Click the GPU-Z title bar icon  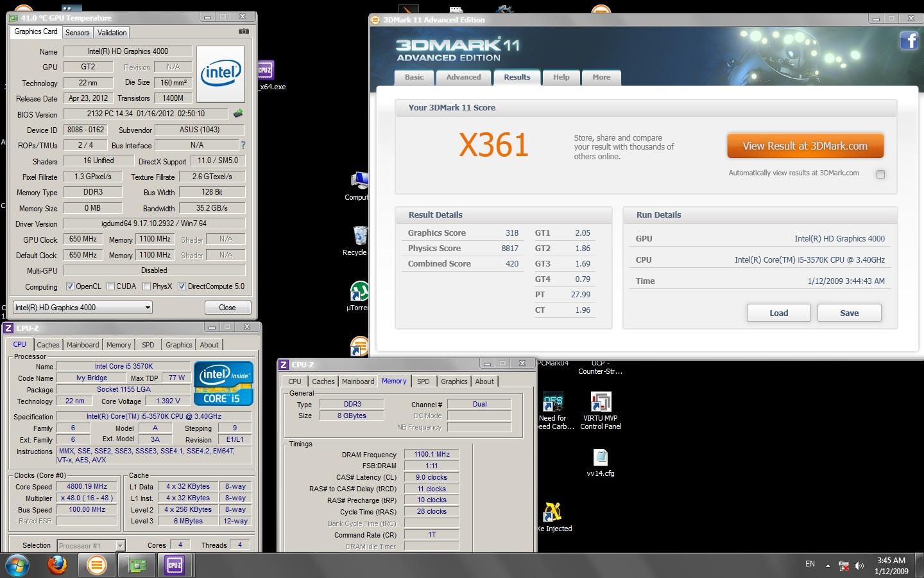[13, 18]
